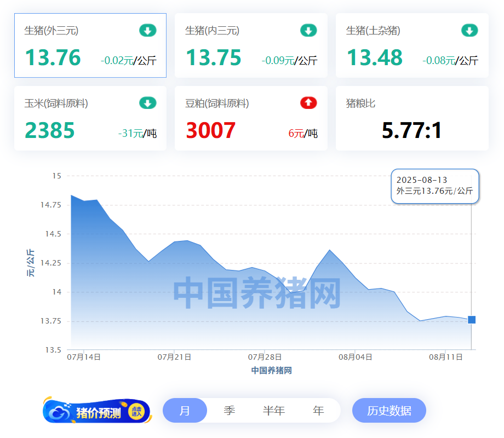The width and height of the screenshot is (504, 438).
Task: Click the down-arrow icon on 生猪(土杂猪) card
Action: click(469, 31)
